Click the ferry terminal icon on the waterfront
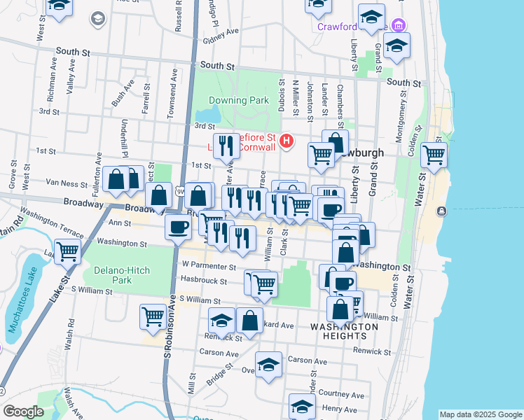Image resolution: width=524 pixels, height=420 pixels. point(441,211)
